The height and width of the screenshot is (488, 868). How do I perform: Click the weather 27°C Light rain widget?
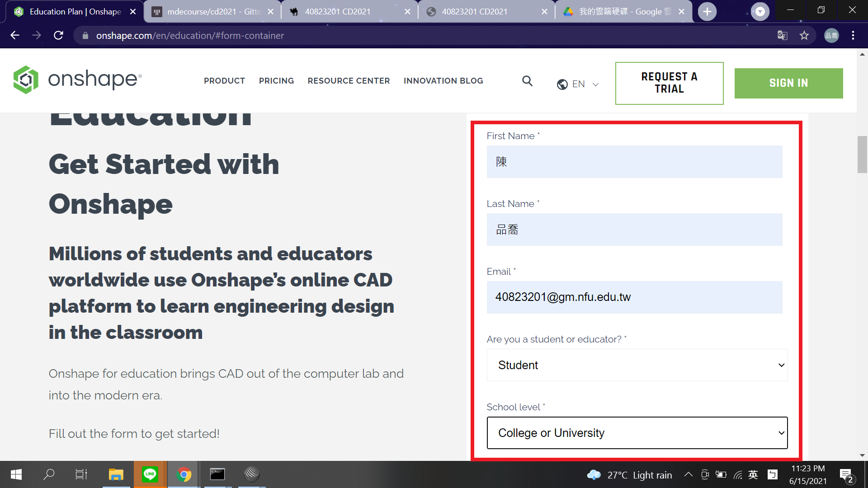(x=629, y=475)
